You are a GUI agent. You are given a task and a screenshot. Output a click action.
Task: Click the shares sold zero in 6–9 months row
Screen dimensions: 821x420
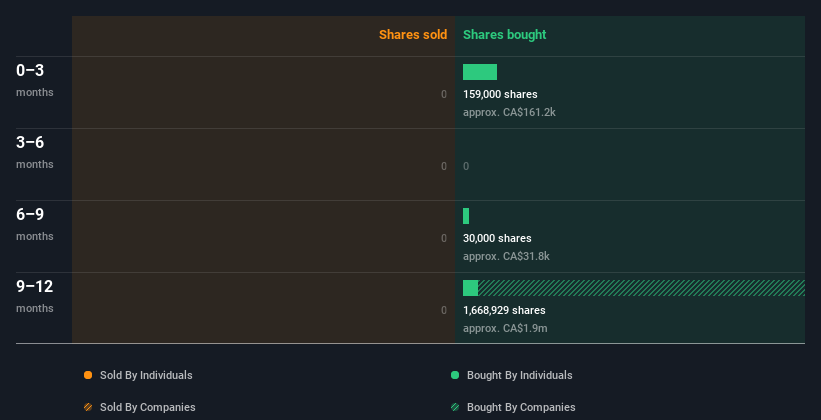tap(444, 238)
